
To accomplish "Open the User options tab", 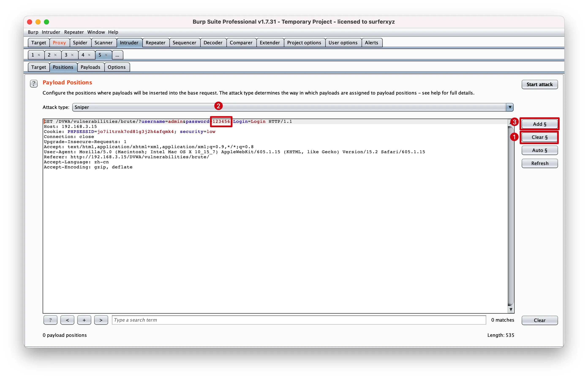I will (x=343, y=43).
